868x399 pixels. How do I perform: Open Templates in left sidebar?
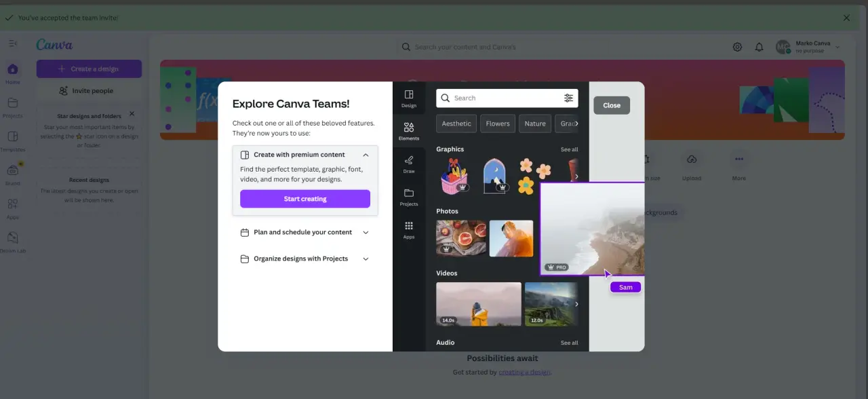13,141
